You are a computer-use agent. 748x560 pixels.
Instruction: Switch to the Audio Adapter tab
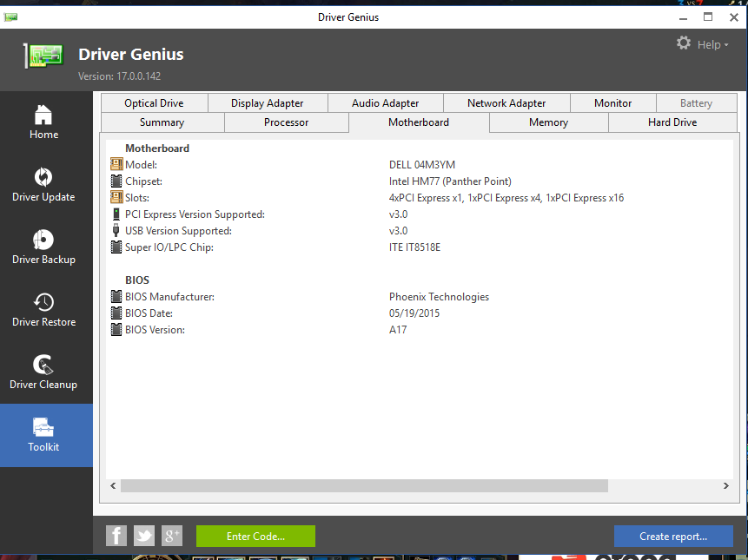[x=386, y=103]
